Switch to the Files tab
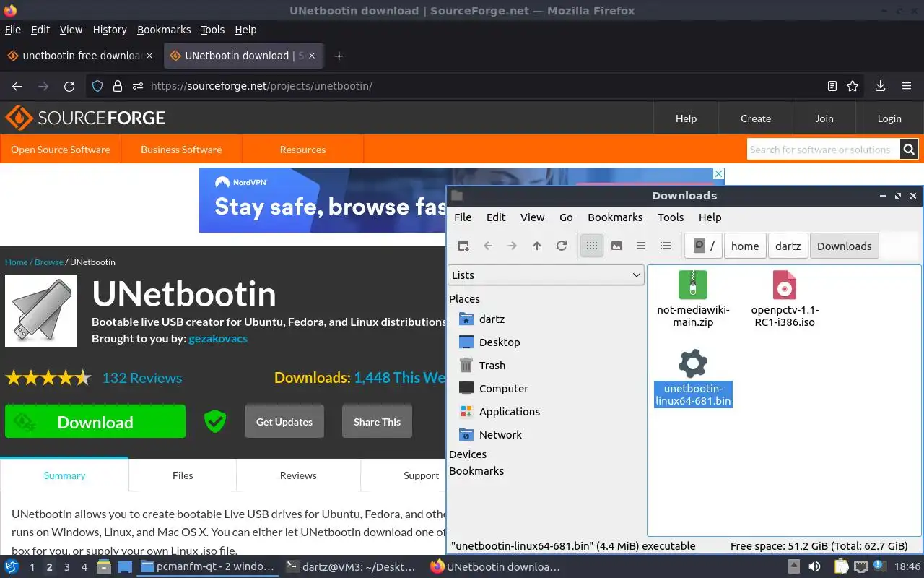Screen dimensions: 924x578 click(183, 475)
